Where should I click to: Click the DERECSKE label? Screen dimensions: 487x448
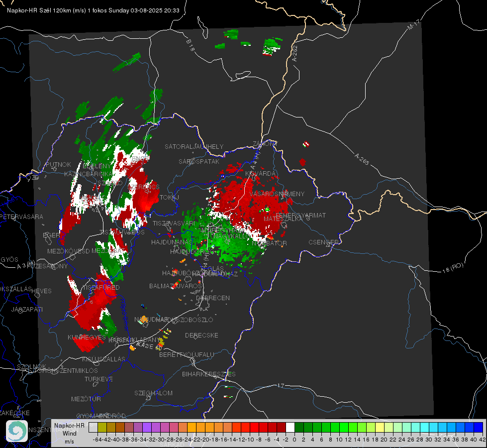coord(201,335)
